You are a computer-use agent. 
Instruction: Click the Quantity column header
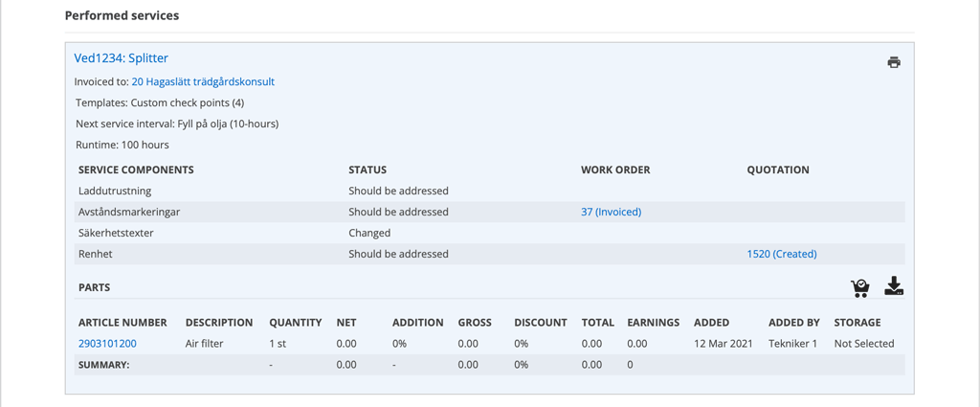click(295, 323)
